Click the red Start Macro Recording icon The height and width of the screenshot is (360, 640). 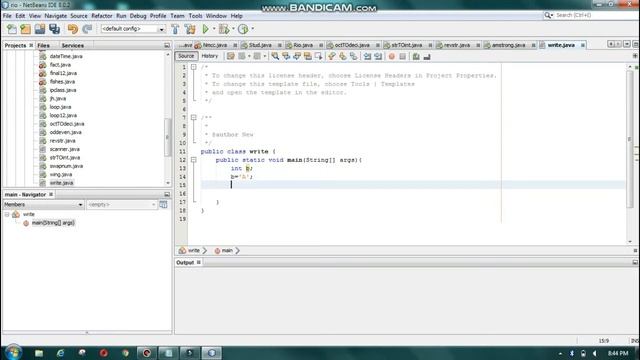pos(392,56)
